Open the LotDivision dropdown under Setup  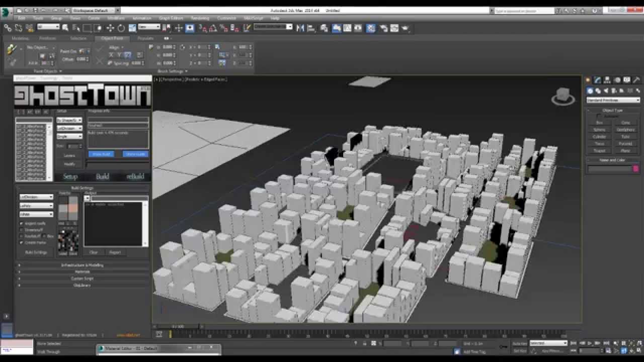coord(69,128)
